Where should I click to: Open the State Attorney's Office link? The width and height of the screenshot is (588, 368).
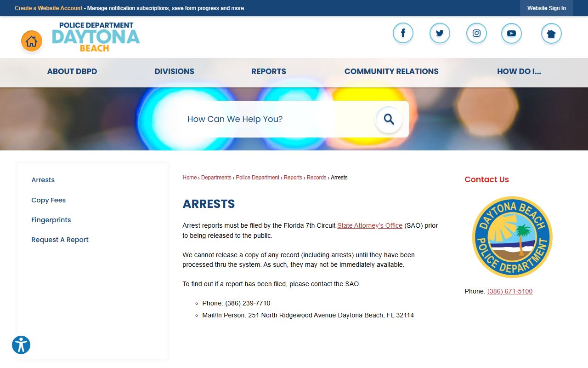[370, 225]
